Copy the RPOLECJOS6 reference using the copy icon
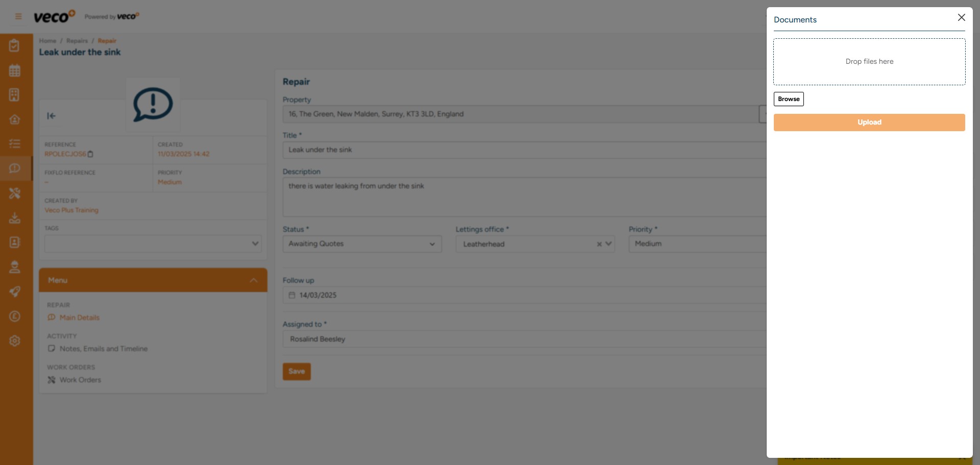This screenshot has width=980, height=465. point(91,154)
